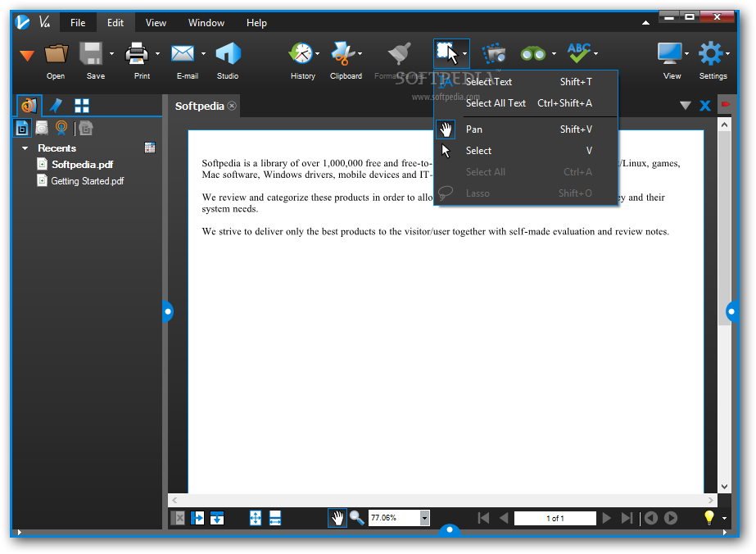The image size is (756, 554).
Task: Expand the Clipboard dropdown arrow
Action: click(360, 53)
